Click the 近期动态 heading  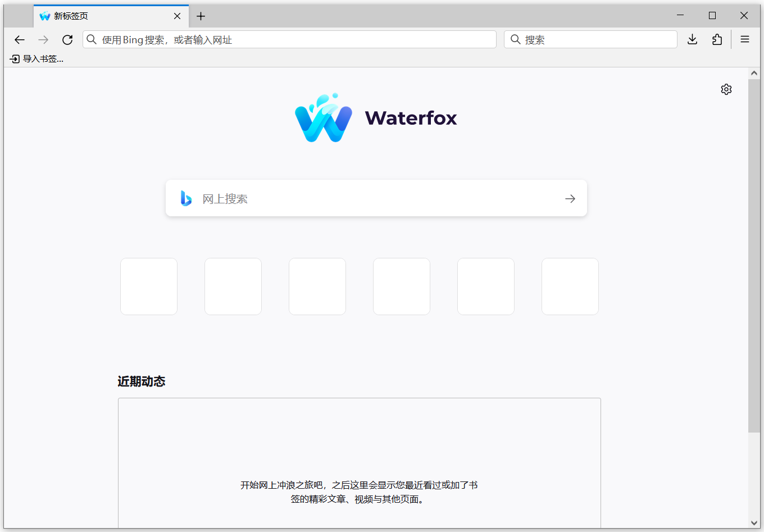[142, 381]
